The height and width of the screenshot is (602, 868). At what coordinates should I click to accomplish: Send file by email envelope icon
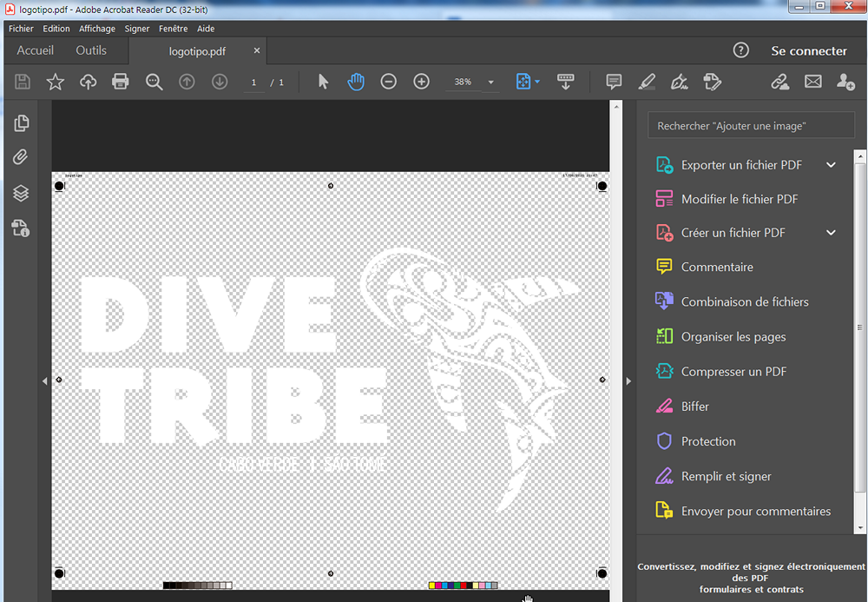click(x=813, y=82)
